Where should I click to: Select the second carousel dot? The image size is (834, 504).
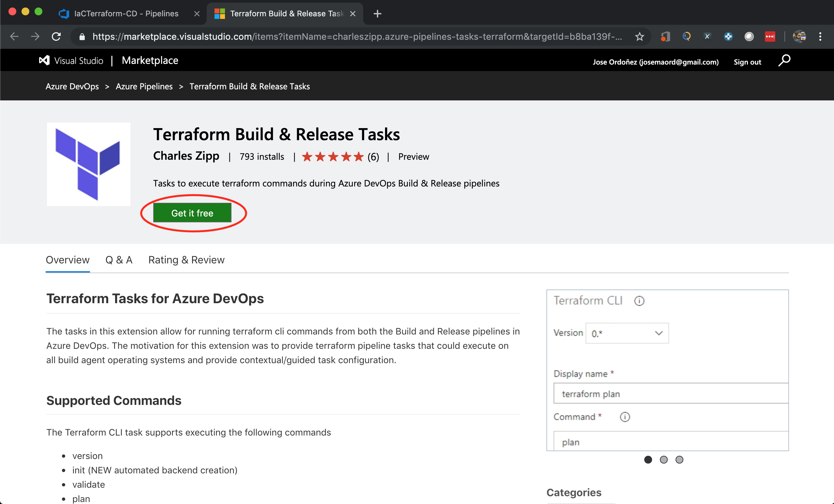663,459
